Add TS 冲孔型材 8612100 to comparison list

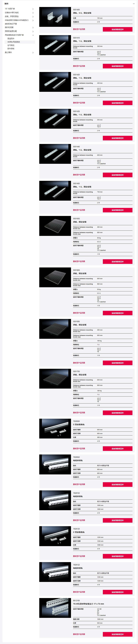coord(118,634)
